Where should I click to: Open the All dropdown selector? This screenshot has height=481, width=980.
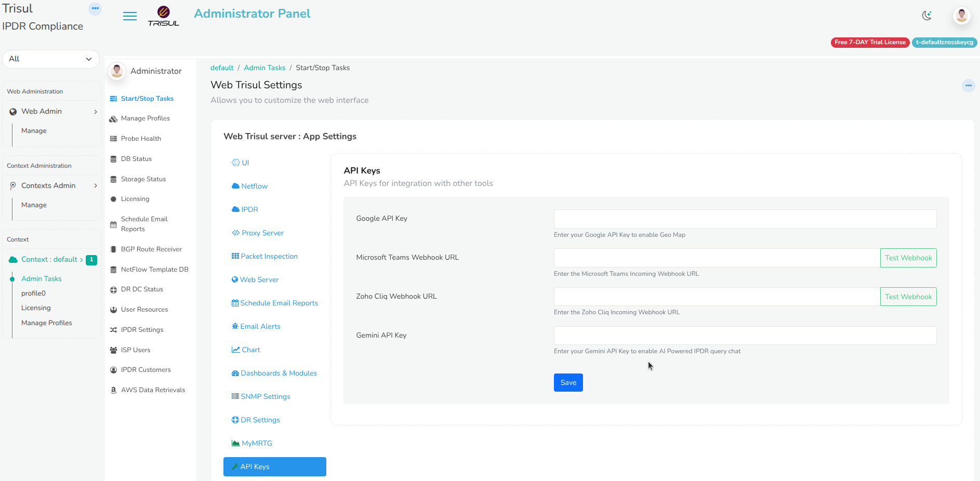click(x=50, y=59)
